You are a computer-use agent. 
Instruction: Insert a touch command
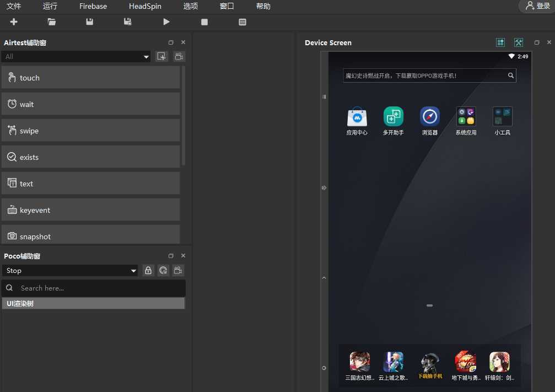tap(90, 78)
